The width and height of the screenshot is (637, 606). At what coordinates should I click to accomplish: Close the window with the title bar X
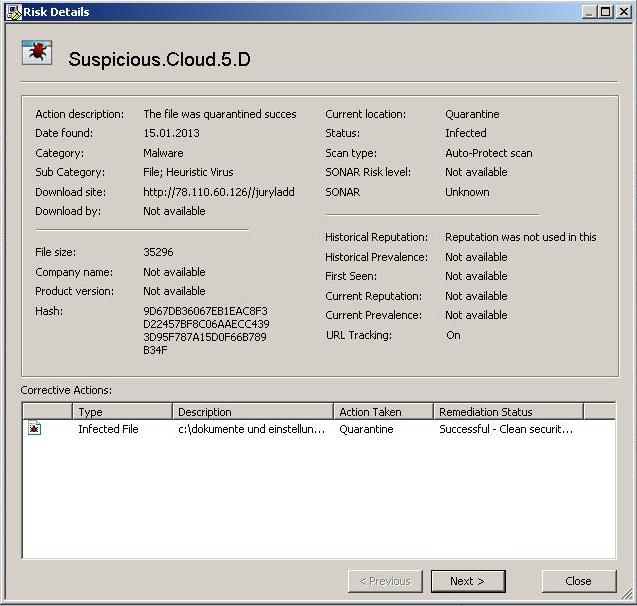[623, 12]
